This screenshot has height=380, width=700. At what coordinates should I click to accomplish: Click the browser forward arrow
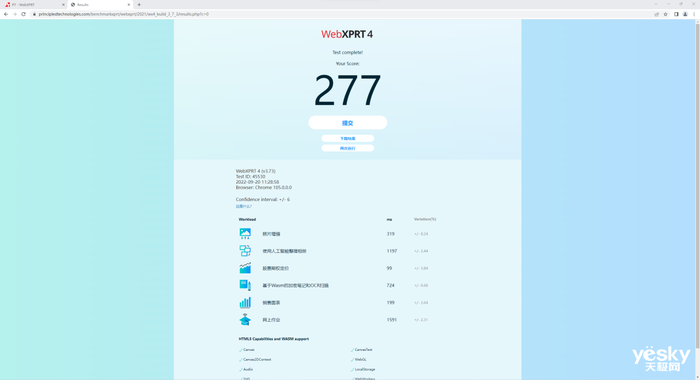pos(15,14)
